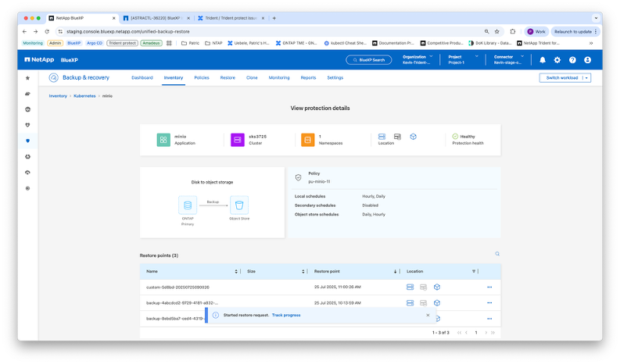Click the purple sks3725 Cluster icon
This screenshot has width=620, height=364.
[x=237, y=140]
